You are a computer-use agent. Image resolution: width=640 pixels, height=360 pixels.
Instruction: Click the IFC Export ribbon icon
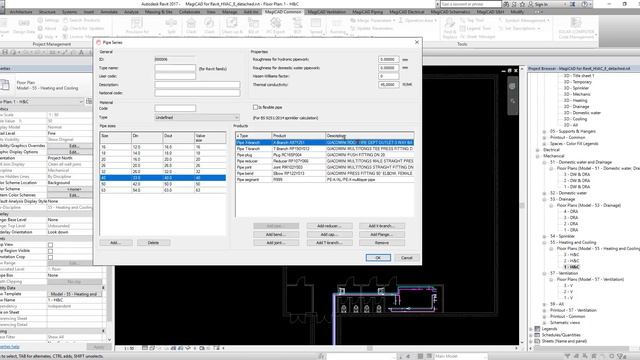coord(276,26)
